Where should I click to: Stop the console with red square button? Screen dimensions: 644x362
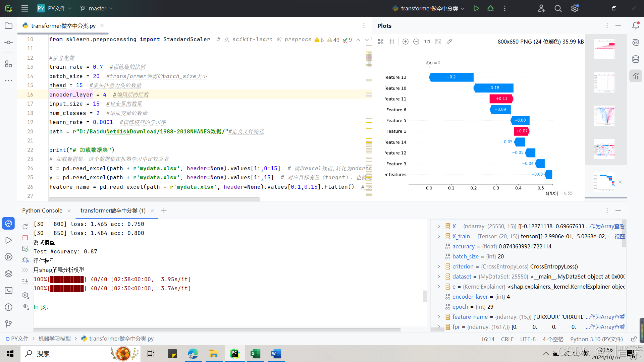25,238
